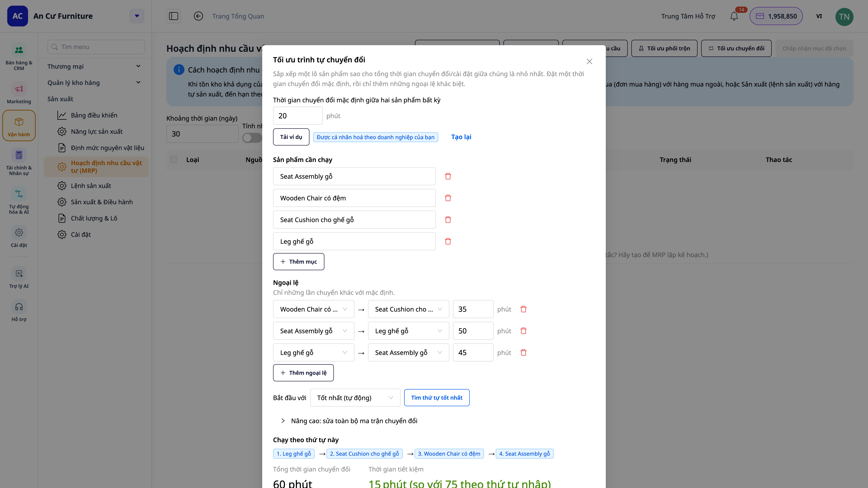Go back with the arrow icon

click(198, 16)
